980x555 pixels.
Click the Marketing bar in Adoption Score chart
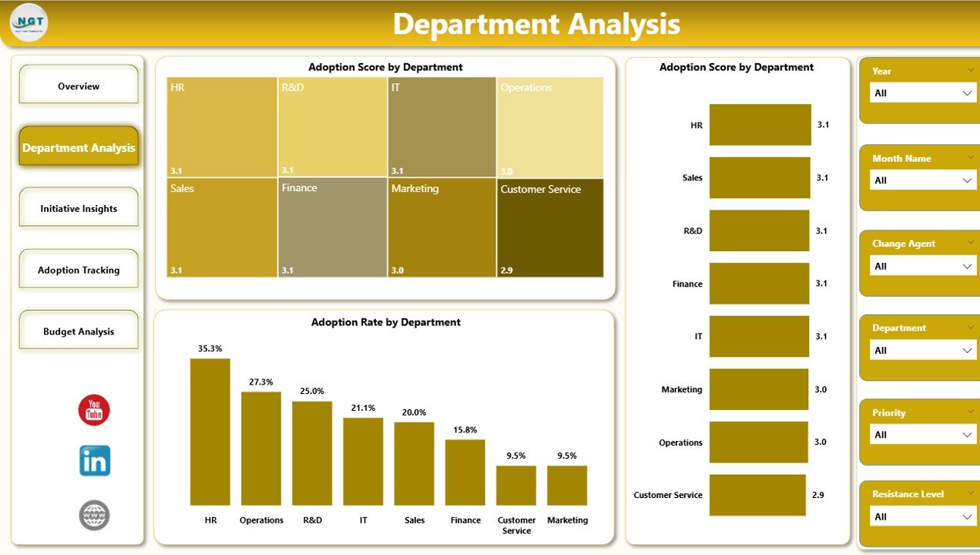(x=759, y=389)
